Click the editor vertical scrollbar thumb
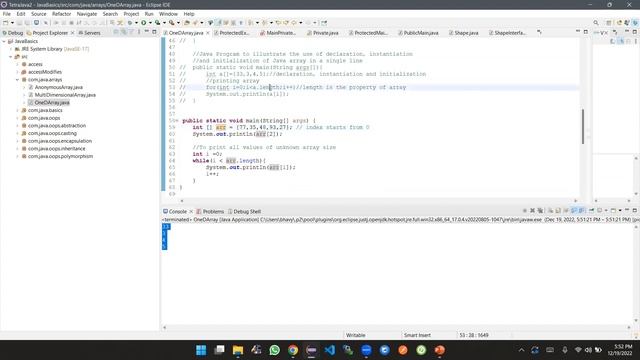 pos(582,127)
